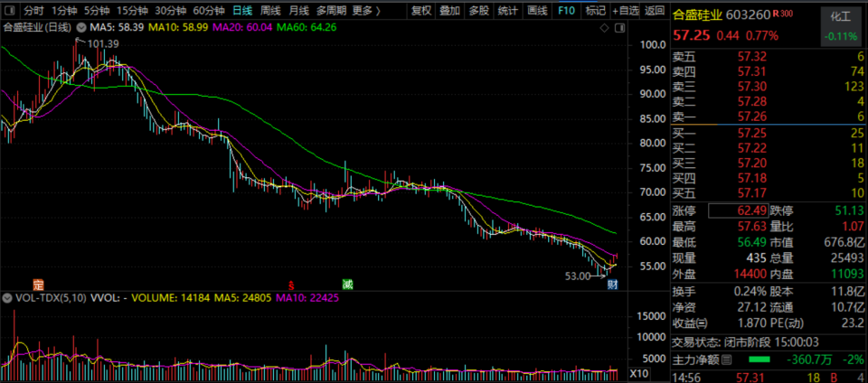Open the 主力净额 detail icon
The height and width of the screenshot is (383, 868).
(726, 360)
